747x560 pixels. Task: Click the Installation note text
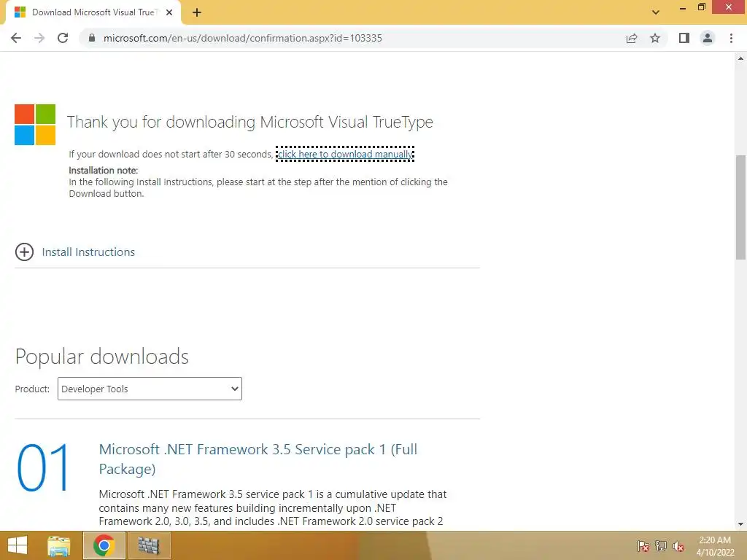(104, 171)
